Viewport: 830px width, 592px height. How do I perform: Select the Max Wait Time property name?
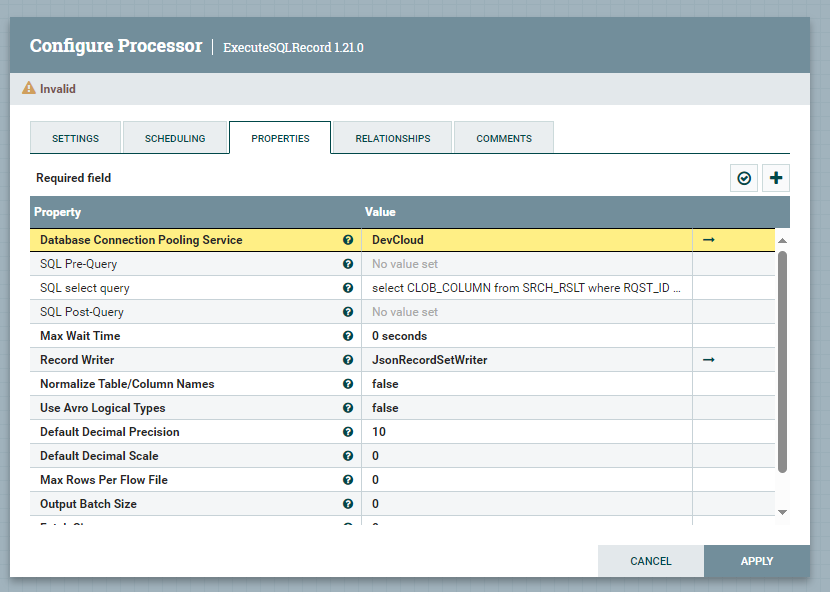point(80,336)
